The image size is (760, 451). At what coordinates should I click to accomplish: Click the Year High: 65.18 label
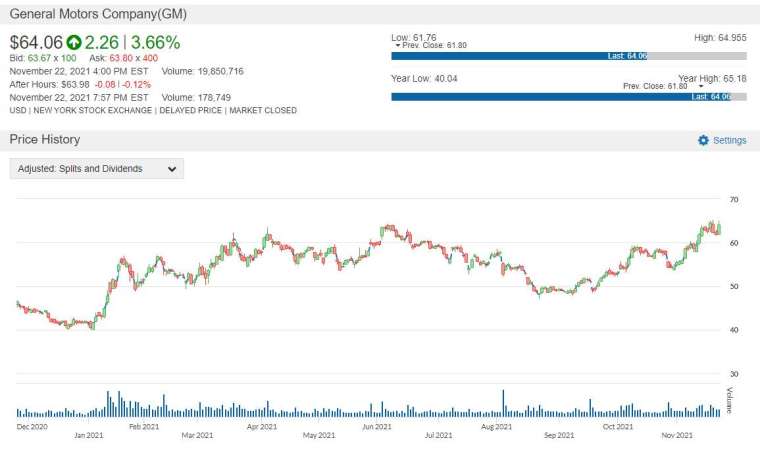pos(712,78)
